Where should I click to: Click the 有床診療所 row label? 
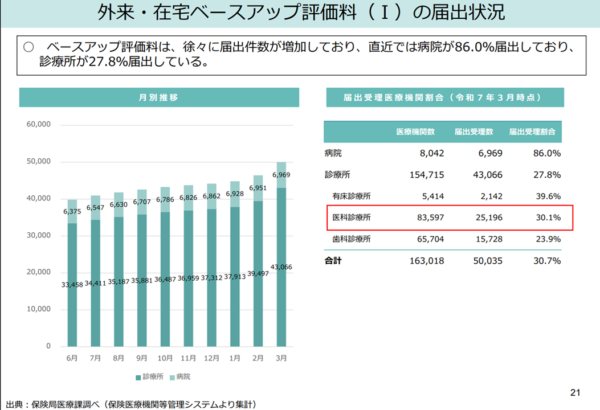click(357, 197)
